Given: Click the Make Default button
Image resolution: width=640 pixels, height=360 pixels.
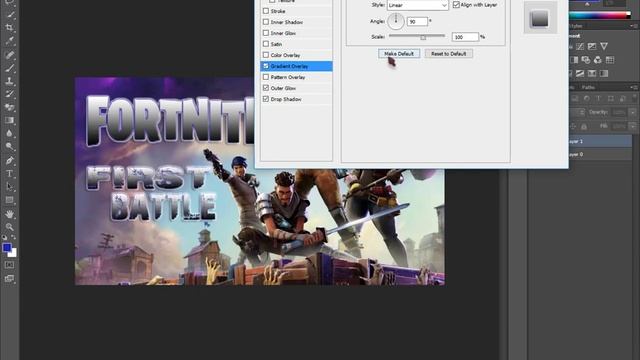Looking at the screenshot, I should click(x=399, y=53).
